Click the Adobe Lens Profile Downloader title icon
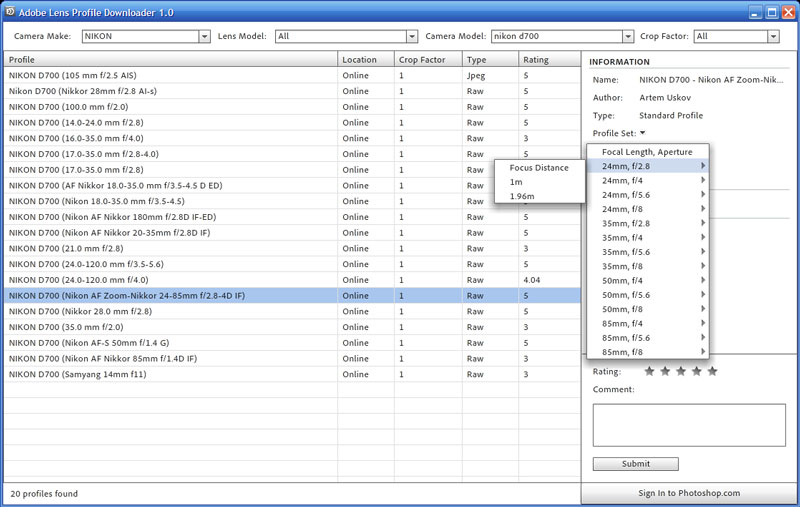Image resolution: width=800 pixels, height=507 pixels. point(10,11)
